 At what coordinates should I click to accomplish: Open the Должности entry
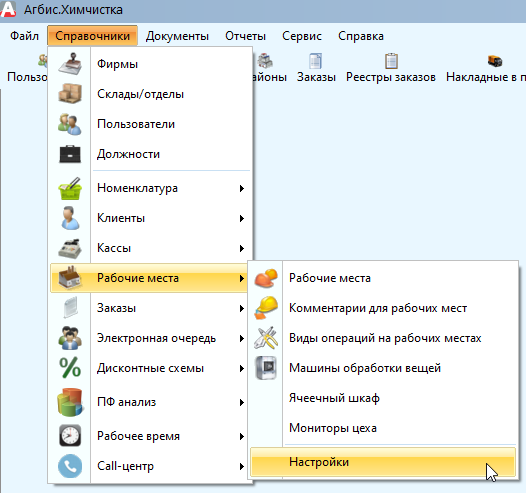tap(151, 154)
